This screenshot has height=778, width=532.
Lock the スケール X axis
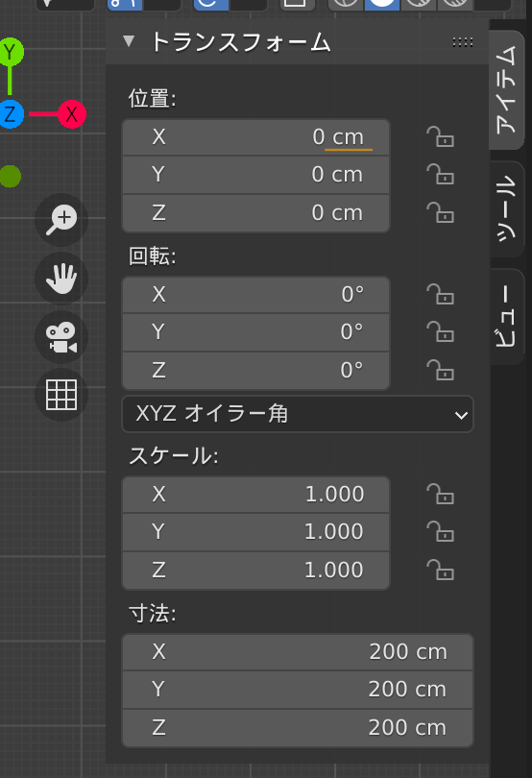[x=440, y=495]
